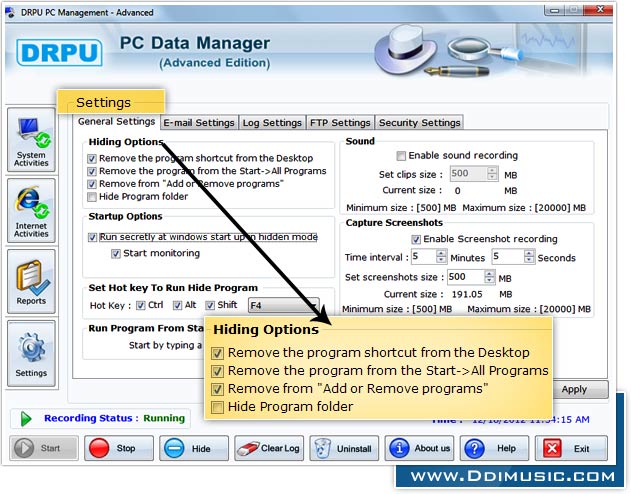Image resolution: width=631 pixels, height=494 pixels.
Task: Click the app icon in title bar
Action: 10,12
